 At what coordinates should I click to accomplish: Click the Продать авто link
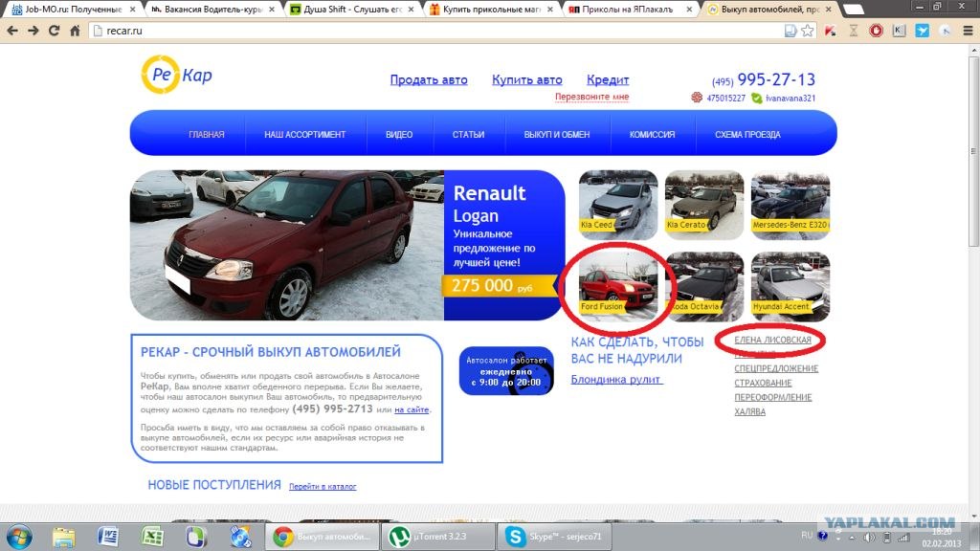pos(429,80)
